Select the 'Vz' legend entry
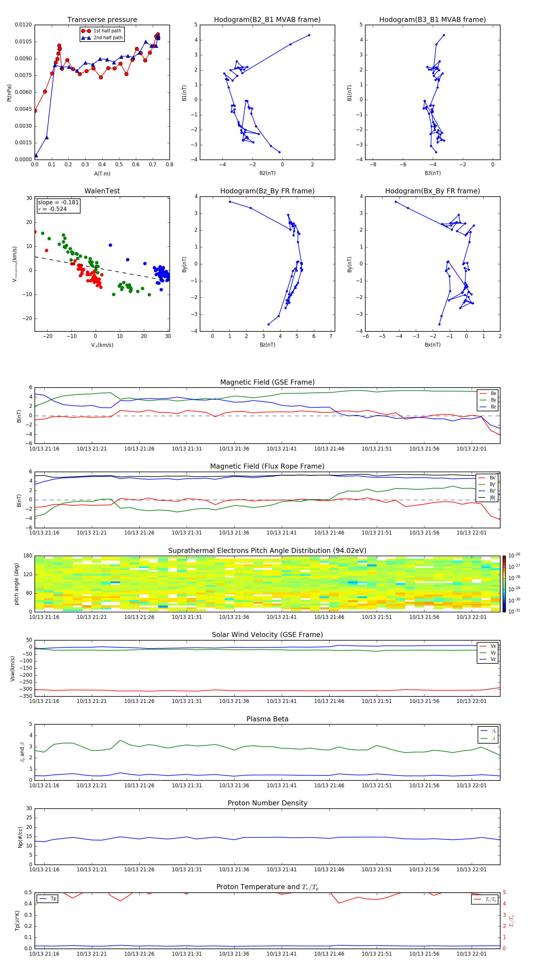The height and width of the screenshot is (980, 535). (x=488, y=659)
